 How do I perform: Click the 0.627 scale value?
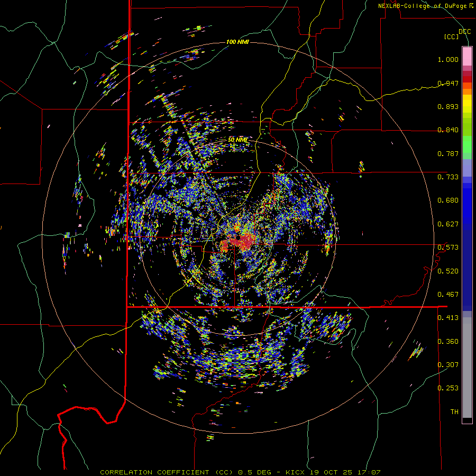point(448,224)
